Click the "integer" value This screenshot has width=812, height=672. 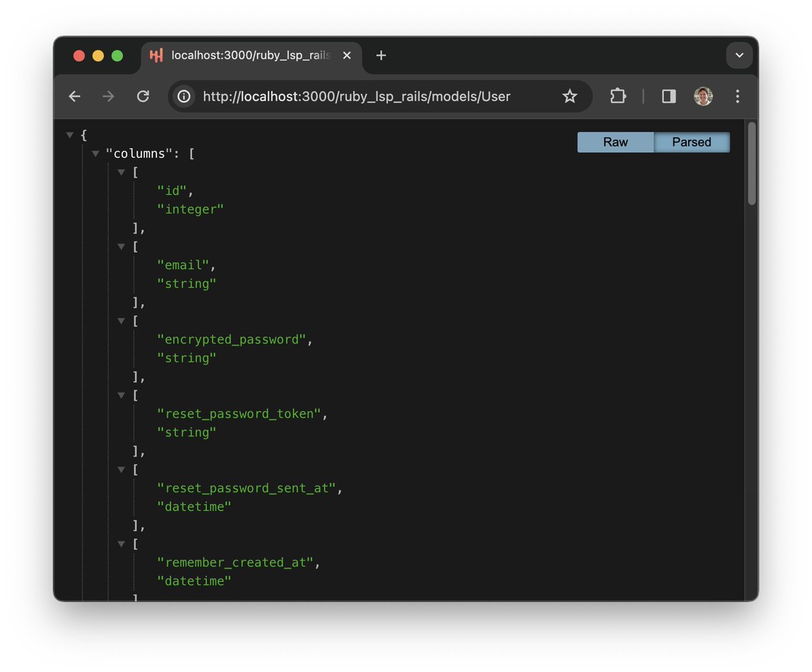tap(190, 210)
